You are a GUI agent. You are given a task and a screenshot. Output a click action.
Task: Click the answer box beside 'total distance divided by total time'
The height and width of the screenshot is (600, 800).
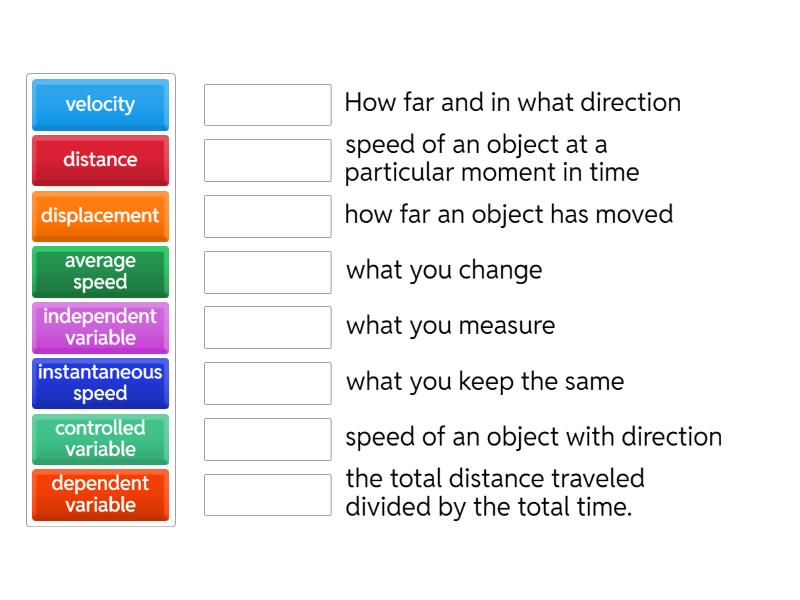pos(266,493)
